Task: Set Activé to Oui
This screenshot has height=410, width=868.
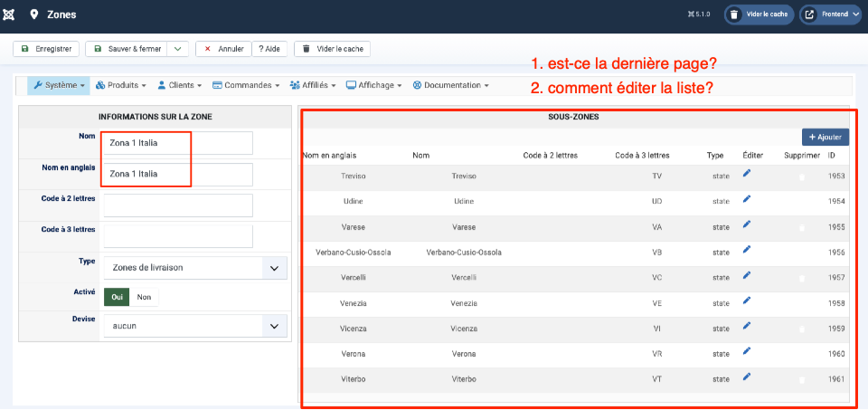Action: [117, 297]
